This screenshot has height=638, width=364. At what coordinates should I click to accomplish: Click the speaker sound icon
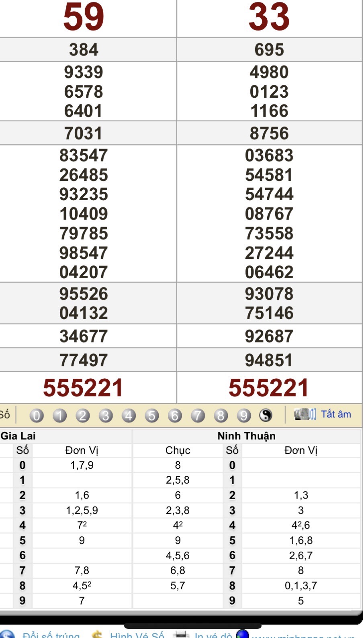pos(305,414)
